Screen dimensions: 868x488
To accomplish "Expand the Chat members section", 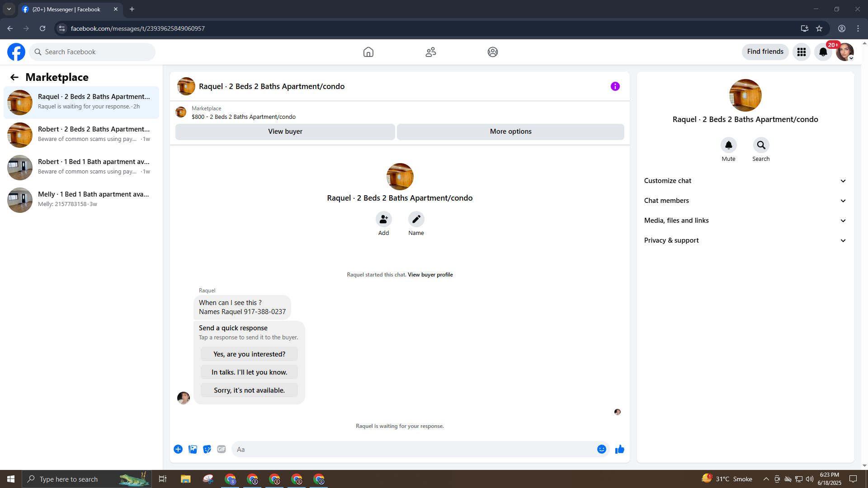I will tap(745, 201).
